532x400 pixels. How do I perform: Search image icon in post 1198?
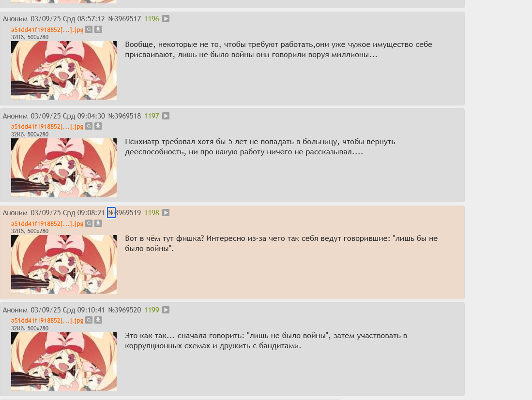(89, 223)
